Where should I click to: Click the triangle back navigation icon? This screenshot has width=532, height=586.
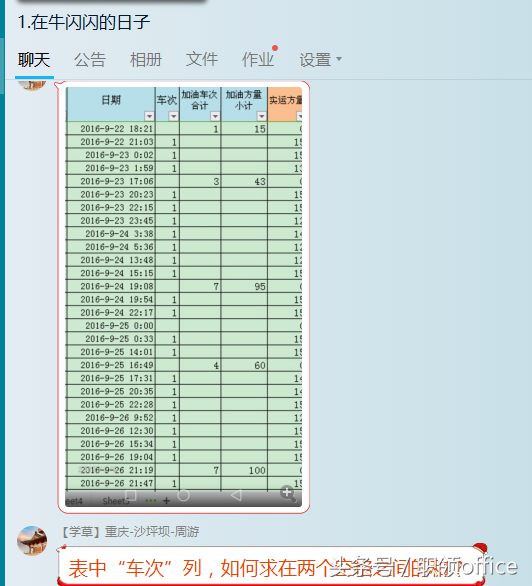tap(236, 496)
